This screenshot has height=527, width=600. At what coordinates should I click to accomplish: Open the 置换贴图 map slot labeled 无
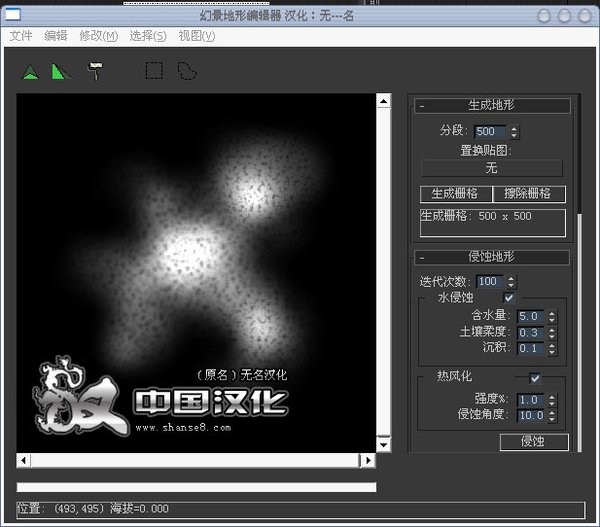point(491,168)
